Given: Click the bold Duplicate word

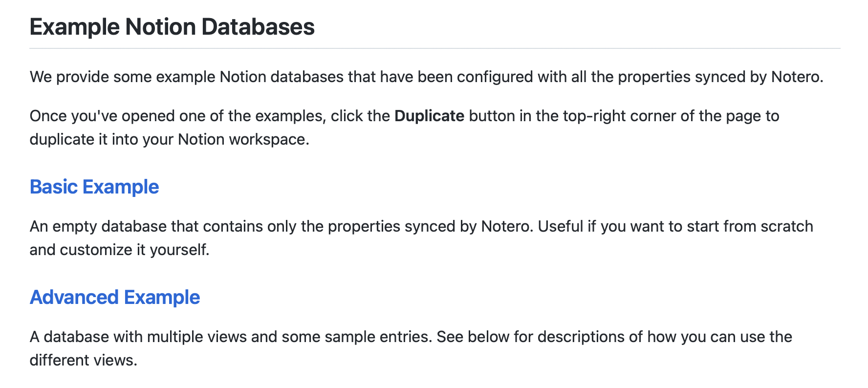Looking at the screenshot, I should [x=429, y=116].
